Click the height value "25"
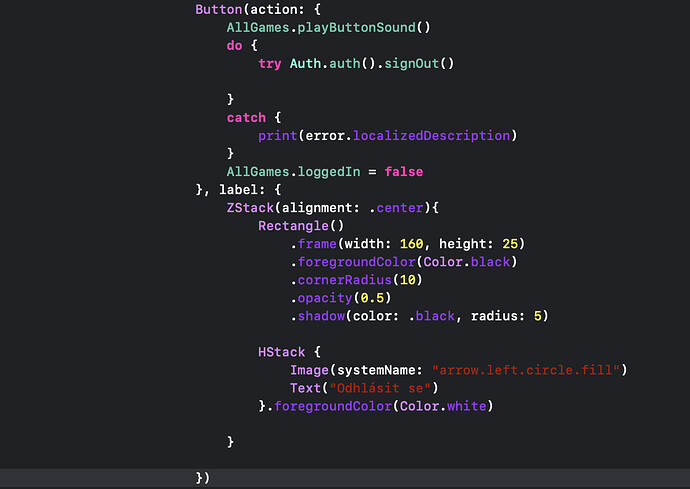 [510, 244]
